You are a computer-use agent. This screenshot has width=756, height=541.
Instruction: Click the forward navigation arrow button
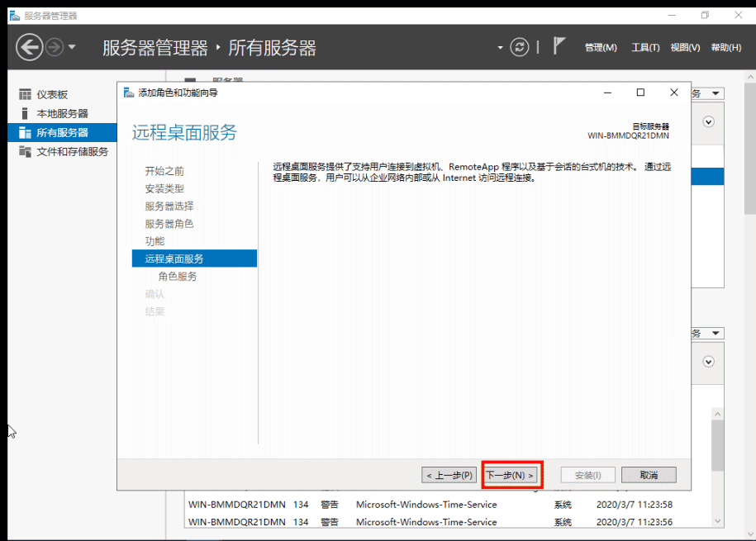pos(55,47)
